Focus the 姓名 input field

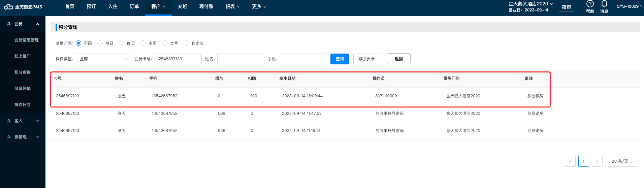tap(241, 59)
